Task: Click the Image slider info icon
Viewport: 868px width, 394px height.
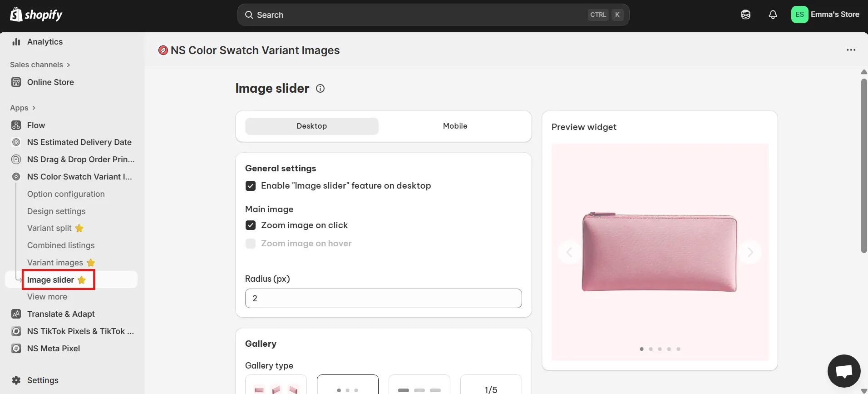Action: tap(320, 89)
